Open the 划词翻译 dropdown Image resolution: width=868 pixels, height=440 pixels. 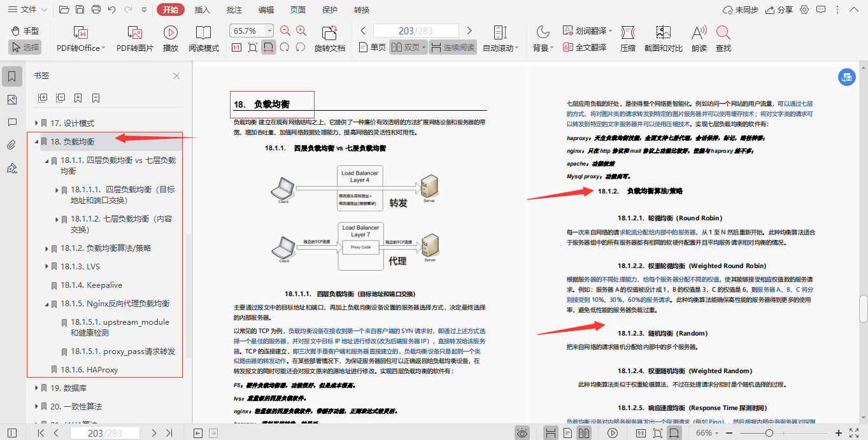tap(588, 31)
